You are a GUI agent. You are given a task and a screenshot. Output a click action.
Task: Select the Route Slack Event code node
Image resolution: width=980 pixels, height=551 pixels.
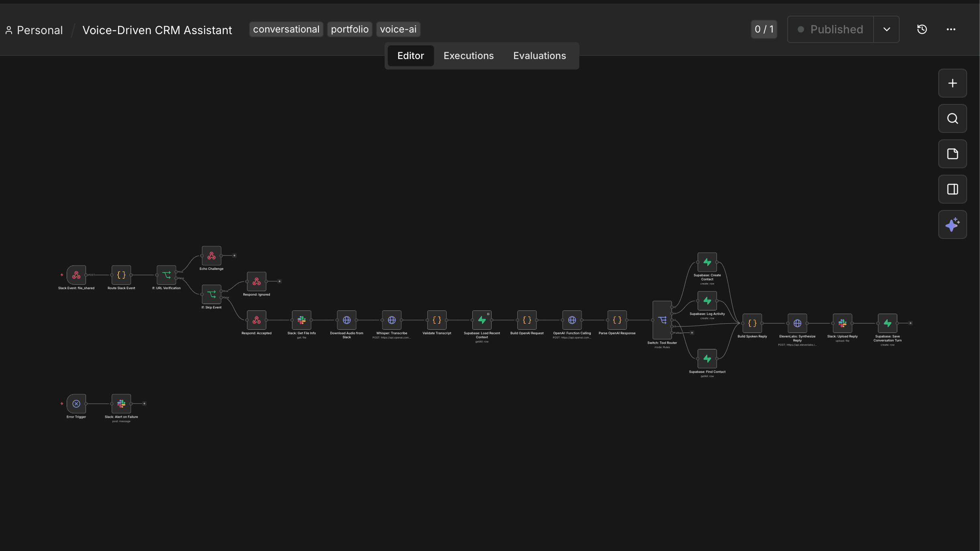pos(121,275)
